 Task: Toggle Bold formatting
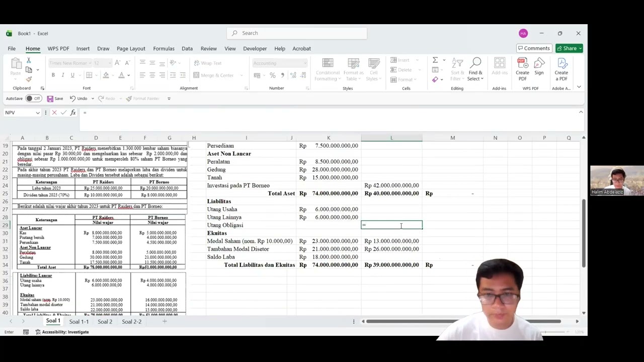(53, 75)
